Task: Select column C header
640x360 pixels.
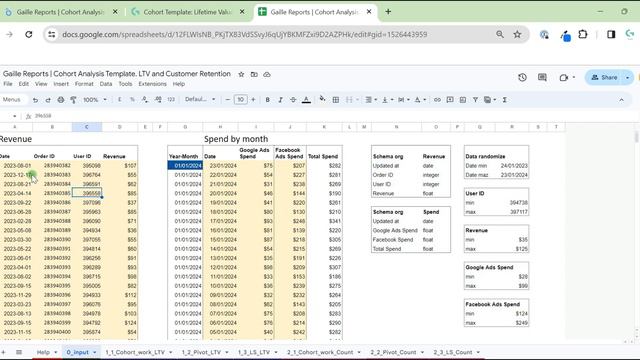Action: click(87, 127)
